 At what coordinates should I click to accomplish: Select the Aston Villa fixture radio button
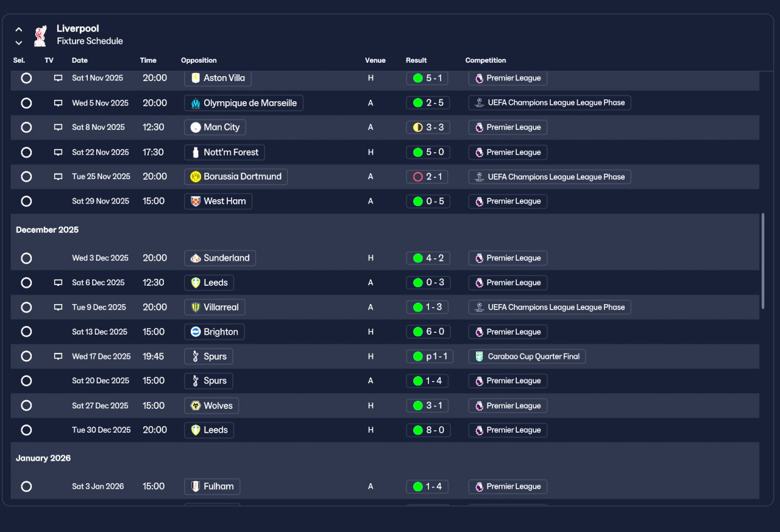(x=26, y=78)
